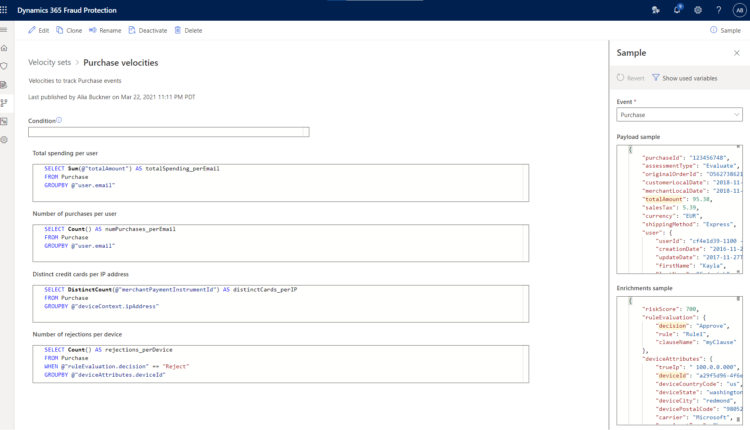Clone the velocity set

69,30
